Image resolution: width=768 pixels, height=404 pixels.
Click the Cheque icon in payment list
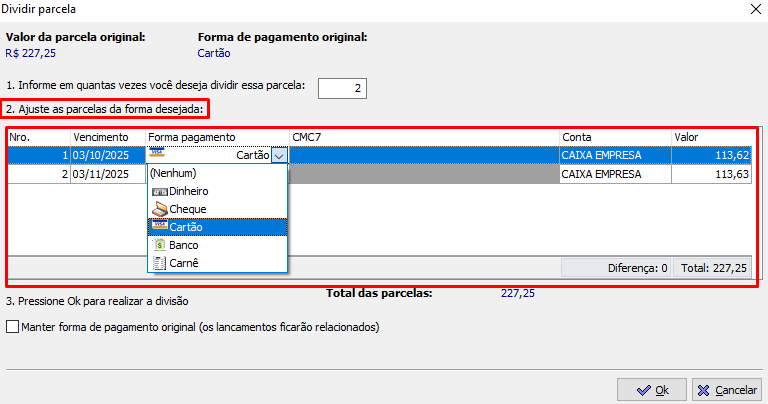pyautogui.click(x=159, y=209)
